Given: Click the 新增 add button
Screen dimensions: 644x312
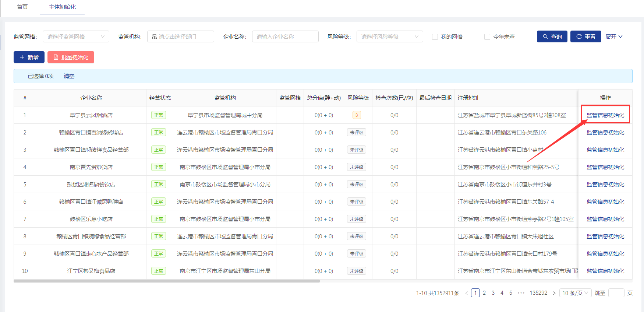Looking at the screenshot, I should 29,57.
